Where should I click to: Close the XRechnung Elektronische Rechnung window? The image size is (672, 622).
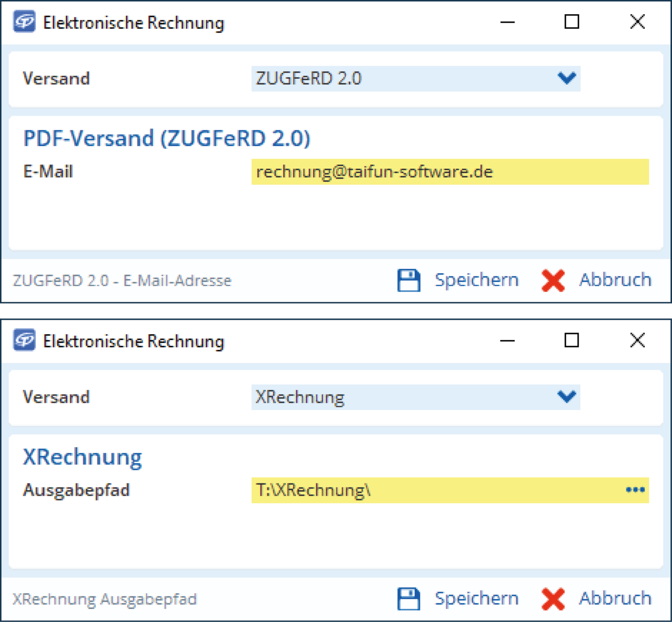coord(637,340)
